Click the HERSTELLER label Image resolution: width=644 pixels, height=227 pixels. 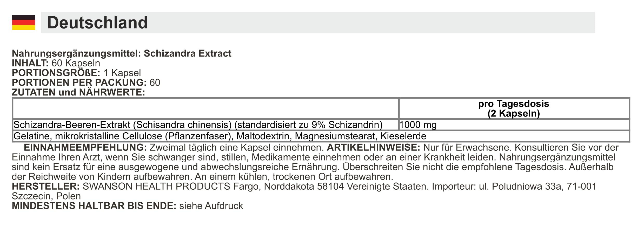46,186
